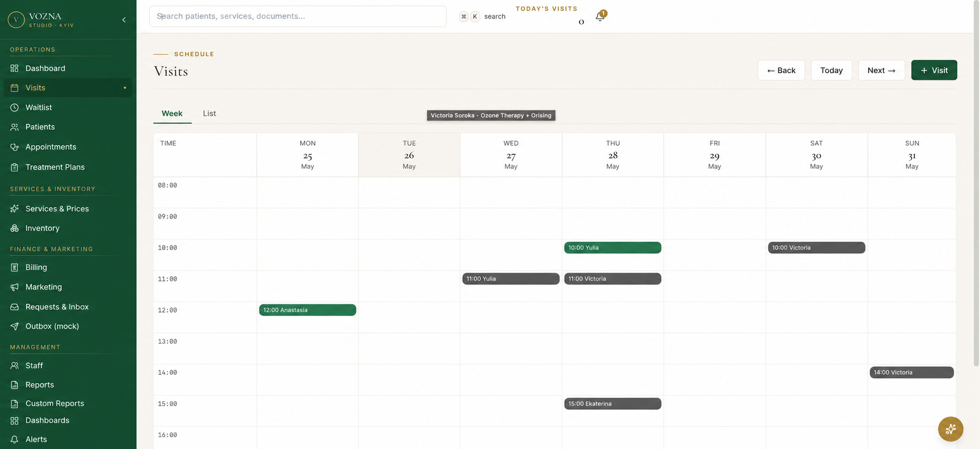Open the 10:00 Victoria visit on Saturday
This screenshot has width=980, height=449.
(817, 248)
